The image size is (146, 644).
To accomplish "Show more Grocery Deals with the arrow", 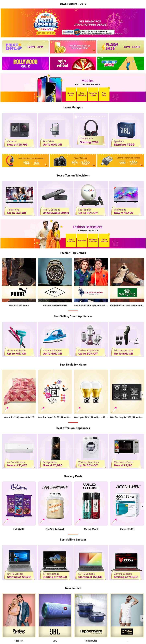I will click(142, 506).
